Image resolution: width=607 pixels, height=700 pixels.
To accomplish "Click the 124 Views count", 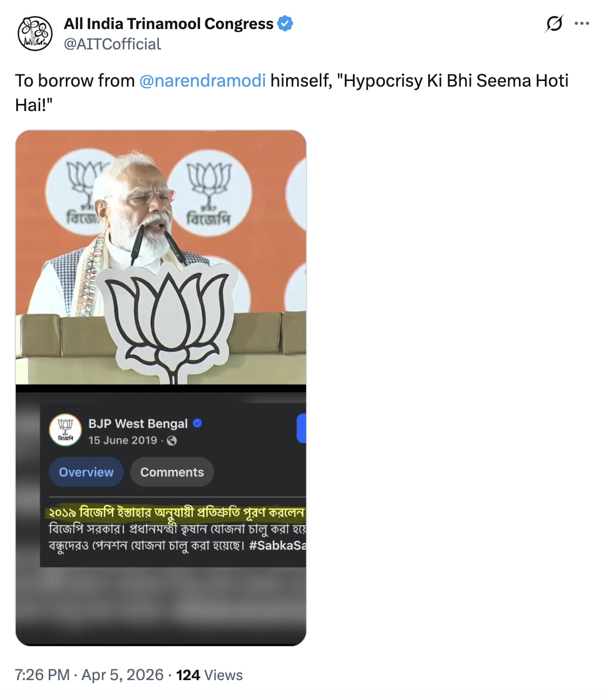I will click(209, 675).
